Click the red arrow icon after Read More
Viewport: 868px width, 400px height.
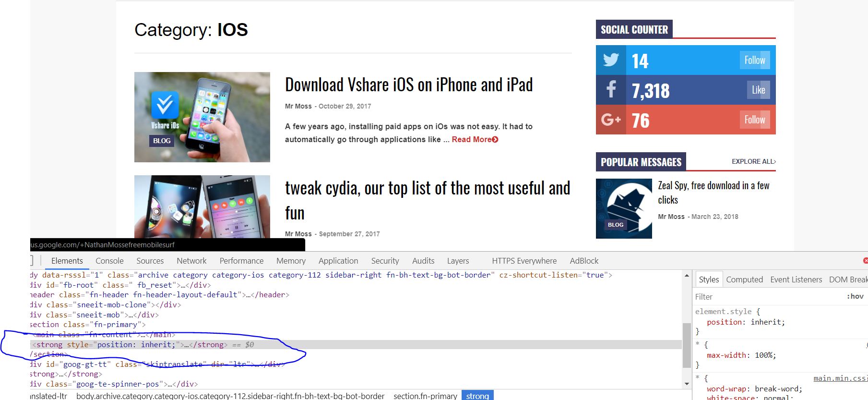pos(495,140)
